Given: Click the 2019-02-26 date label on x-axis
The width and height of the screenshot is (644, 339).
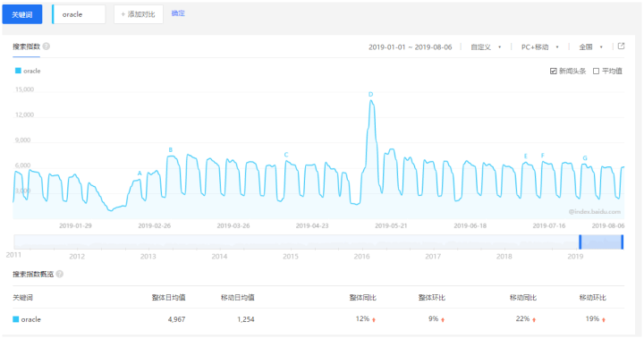Looking at the screenshot, I should [x=154, y=225].
